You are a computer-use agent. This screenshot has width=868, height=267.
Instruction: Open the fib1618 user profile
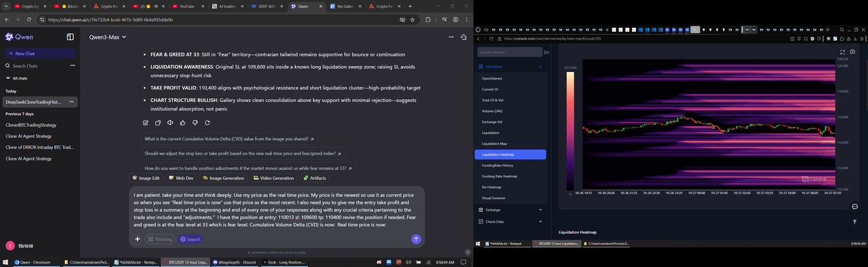click(19, 246)
